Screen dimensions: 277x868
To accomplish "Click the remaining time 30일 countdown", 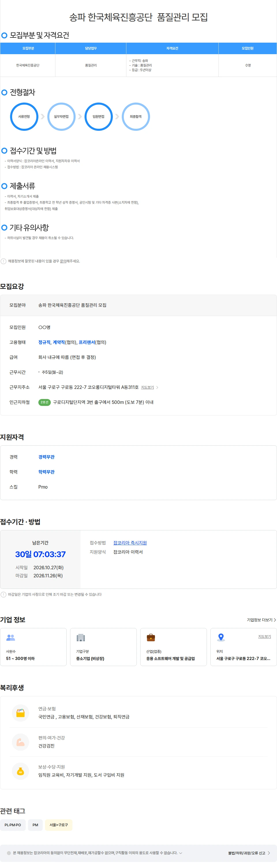I will (x=40, y=554).
